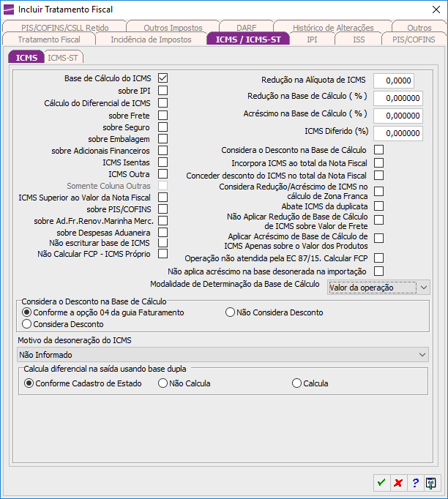Confirm with the green checkmark icon
Viewport: 448px width, 499px height.
pos(381,482)
